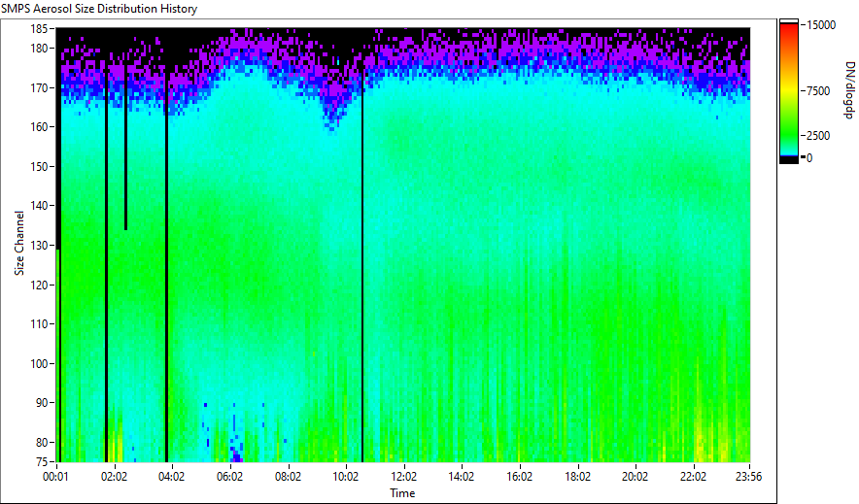859x504 pixels.
Task: Click the 110 size channel tick label
Action: [x=39, y=324]
